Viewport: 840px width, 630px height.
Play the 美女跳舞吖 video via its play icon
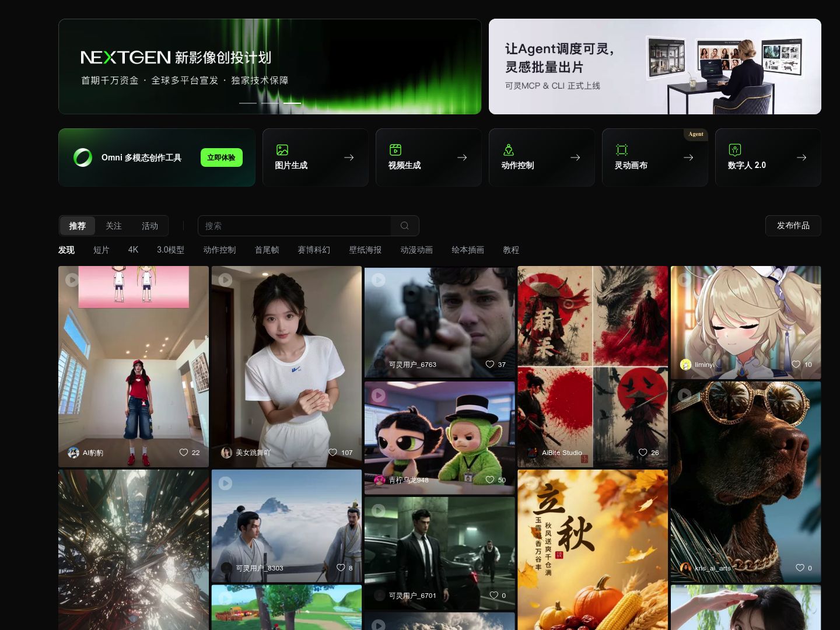click(225, 280)
